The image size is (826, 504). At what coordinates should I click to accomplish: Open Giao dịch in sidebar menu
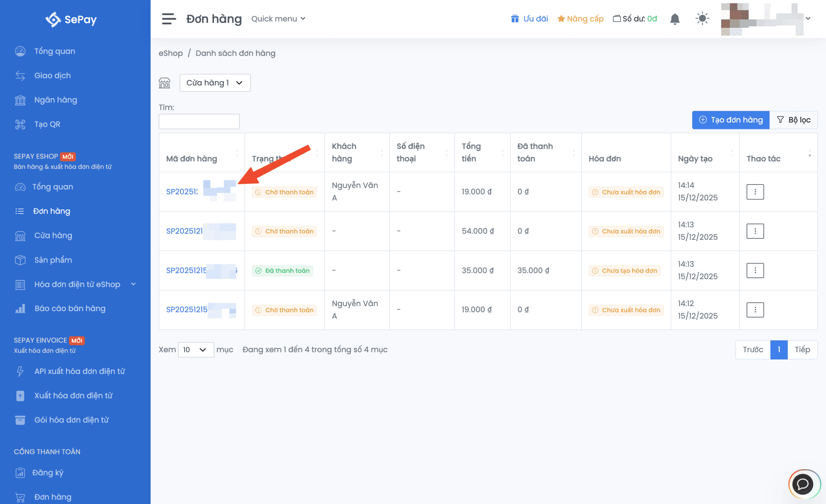click(52, 75)
